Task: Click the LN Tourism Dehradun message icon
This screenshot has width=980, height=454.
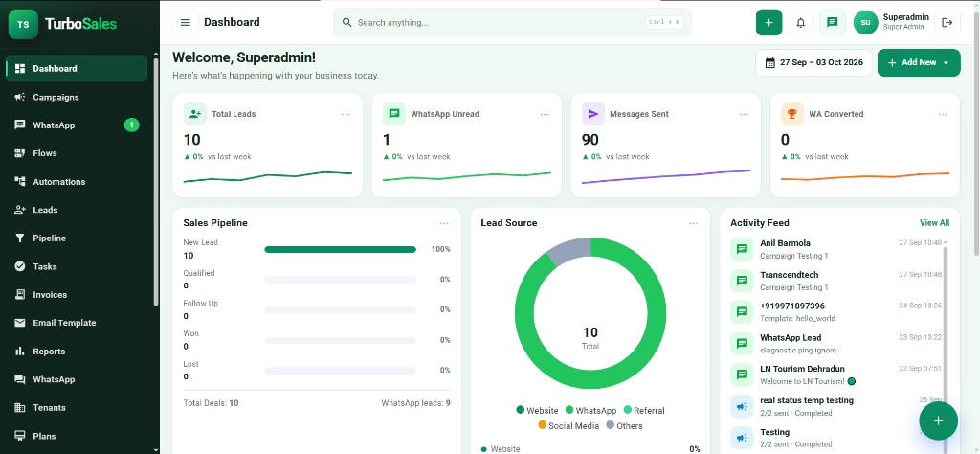Action: [742, 375]
